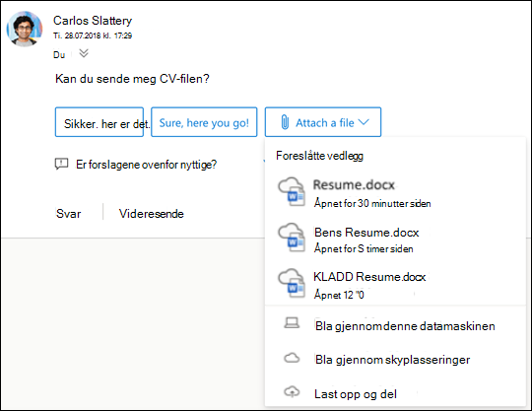Image resolution: width=532 pixels, height=411 pixels.
Task: Click the paperclip icon in Attach a file
Action: tap(285, 122)
